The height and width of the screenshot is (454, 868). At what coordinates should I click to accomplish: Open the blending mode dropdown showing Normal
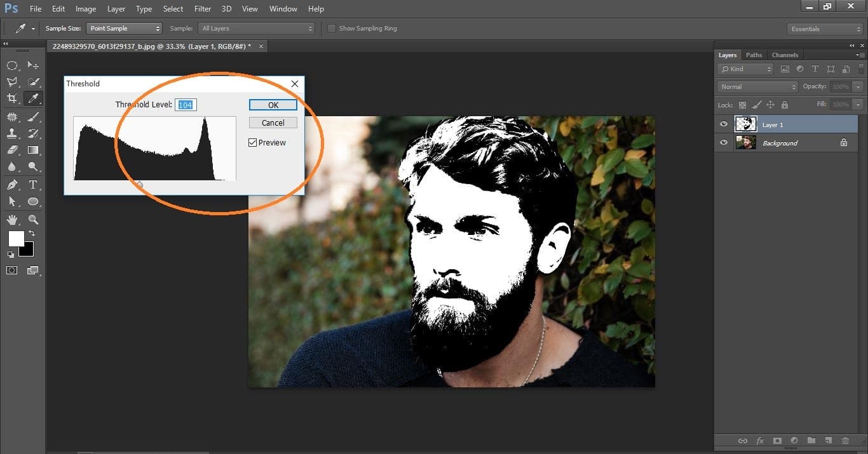(756, 86)
